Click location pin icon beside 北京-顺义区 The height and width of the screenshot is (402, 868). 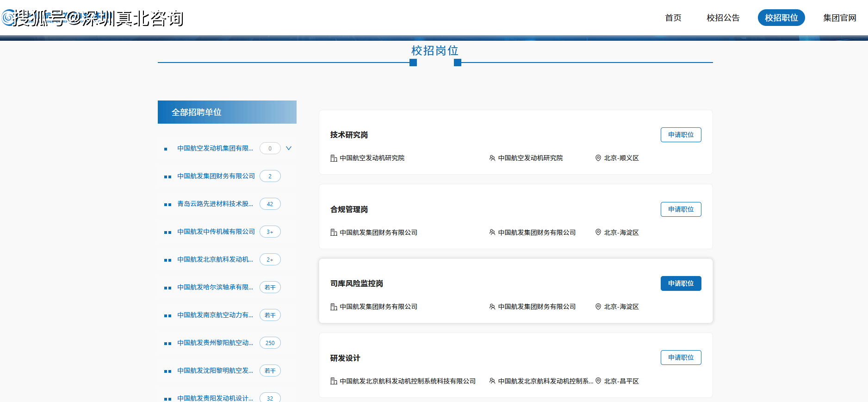(598, 158)
